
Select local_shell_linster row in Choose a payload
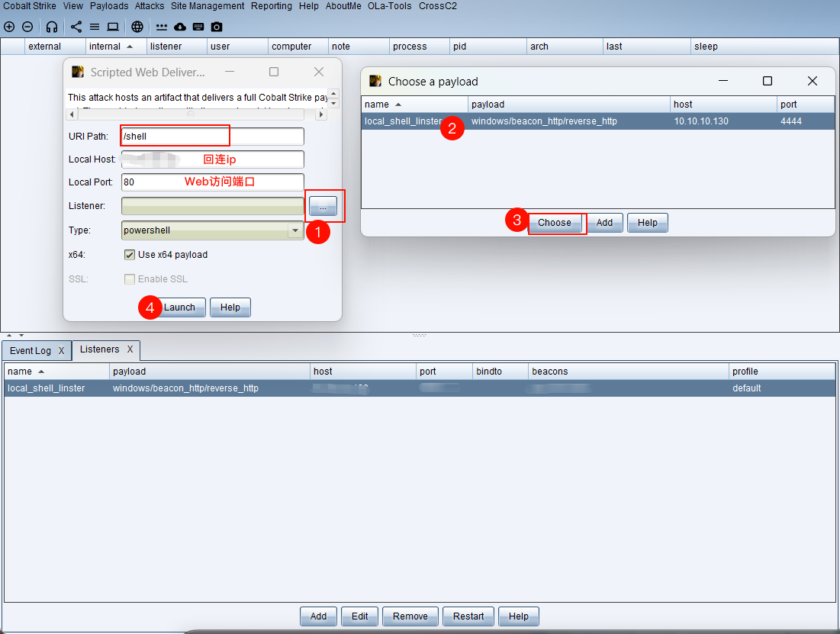(598, 121)
